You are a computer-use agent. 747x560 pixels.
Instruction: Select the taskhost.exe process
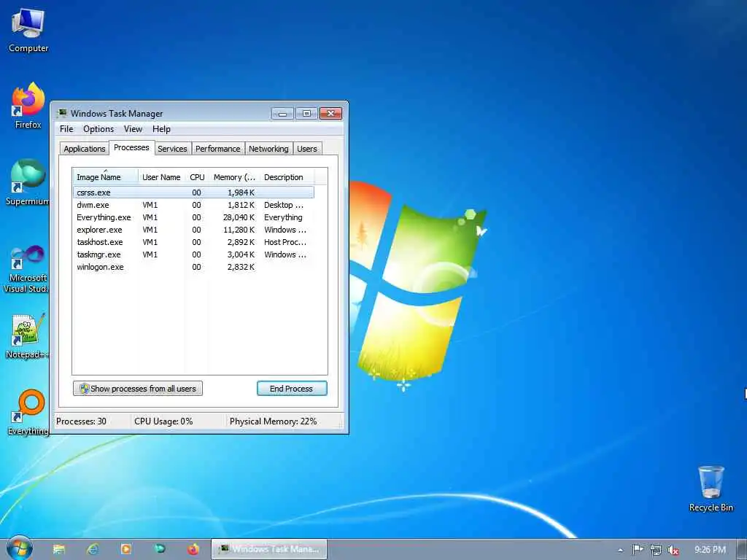[x=193, y=242]
